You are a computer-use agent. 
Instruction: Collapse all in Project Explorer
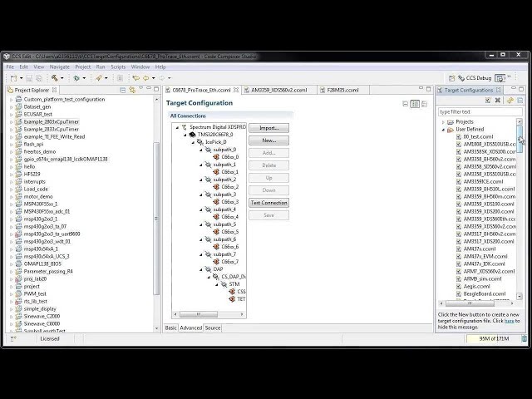[123, 90]
